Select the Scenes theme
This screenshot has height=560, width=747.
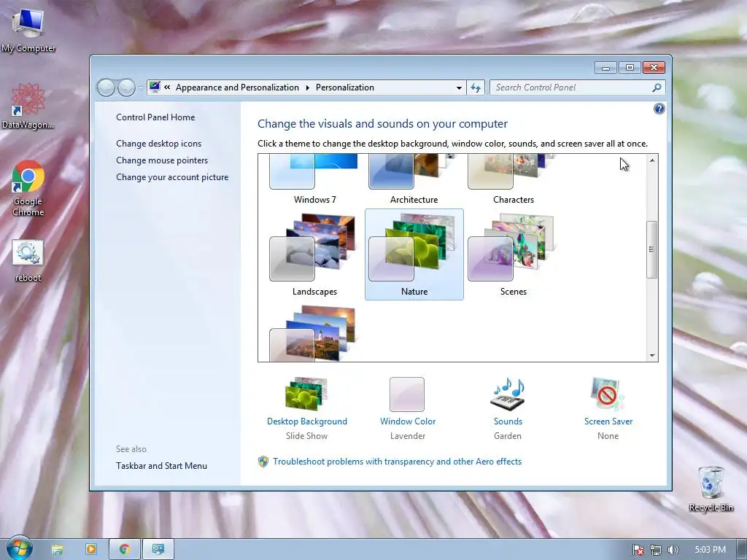(x=513, y=254)
